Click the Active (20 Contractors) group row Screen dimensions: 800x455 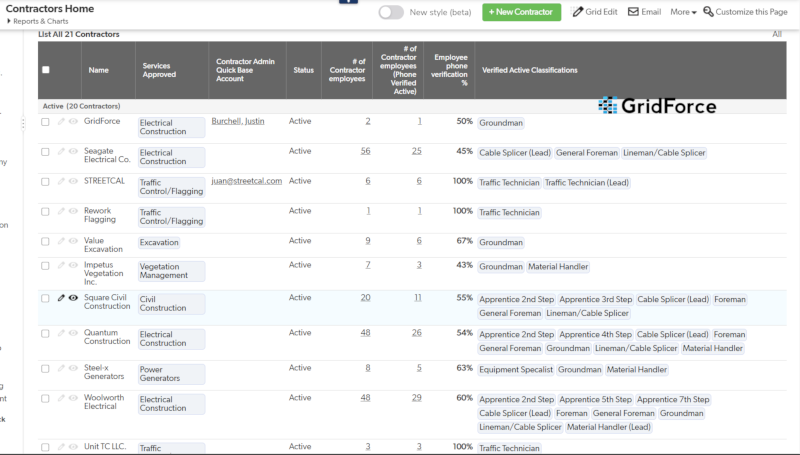(x=412, y=106)
